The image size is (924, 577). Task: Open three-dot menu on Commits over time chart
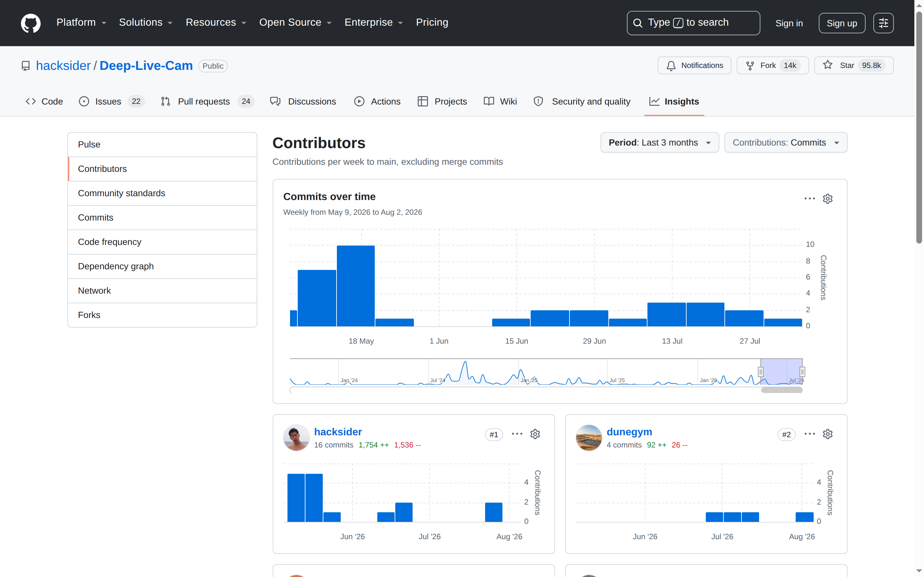click(809, 199)
